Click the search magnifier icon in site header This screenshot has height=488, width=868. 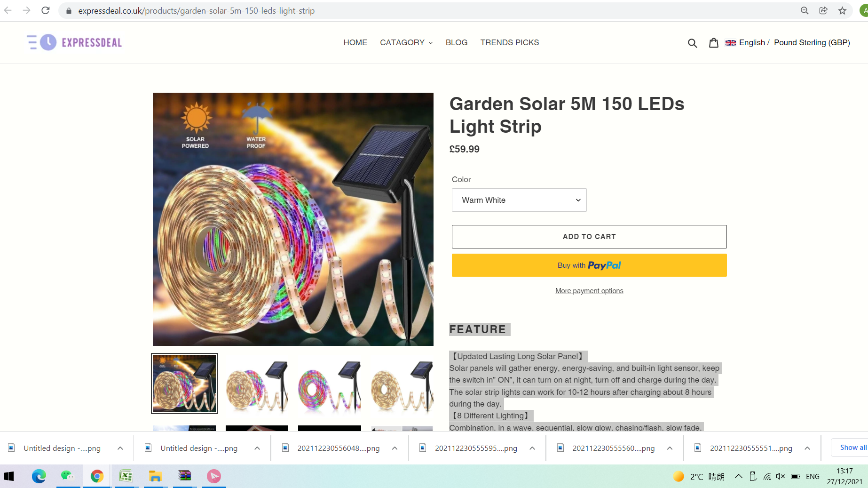(692, 43)
